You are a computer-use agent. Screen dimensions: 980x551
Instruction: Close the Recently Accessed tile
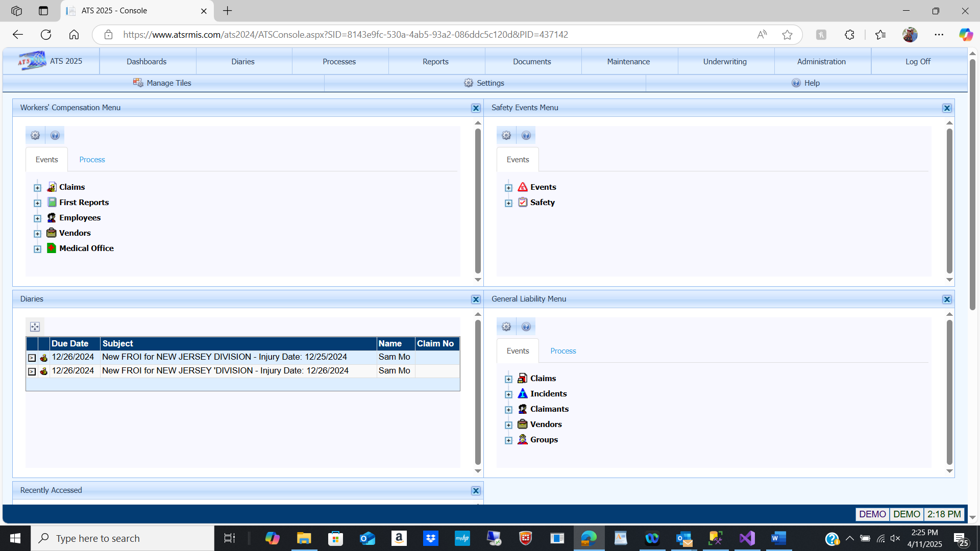tap(476, 491)
